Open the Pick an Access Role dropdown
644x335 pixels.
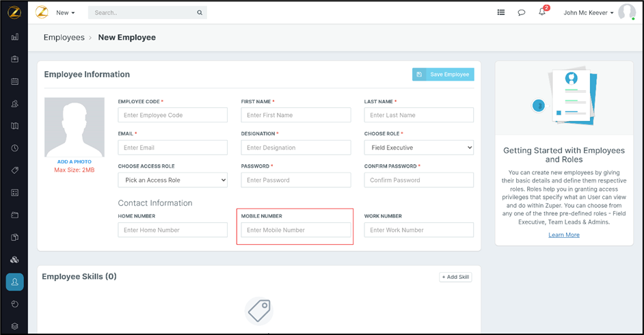[172, 180]
